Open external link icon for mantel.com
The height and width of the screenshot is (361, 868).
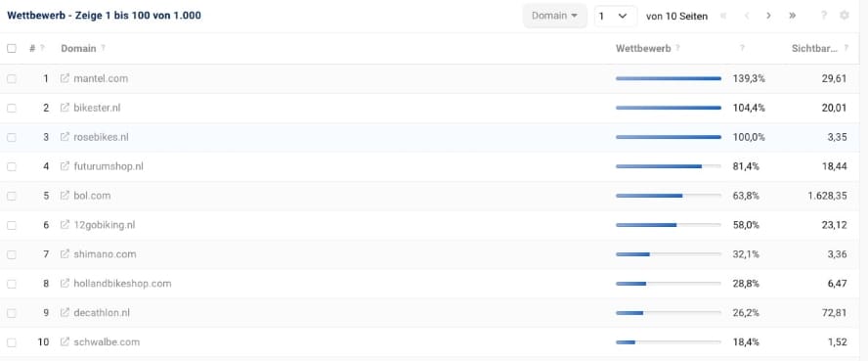coord(65,78)
